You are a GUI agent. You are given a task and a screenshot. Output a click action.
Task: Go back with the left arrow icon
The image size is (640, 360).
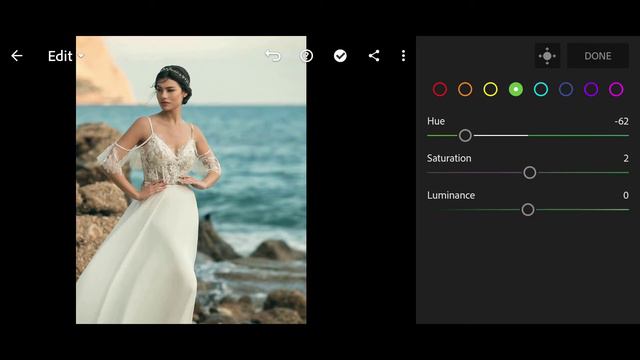(17, 56)
